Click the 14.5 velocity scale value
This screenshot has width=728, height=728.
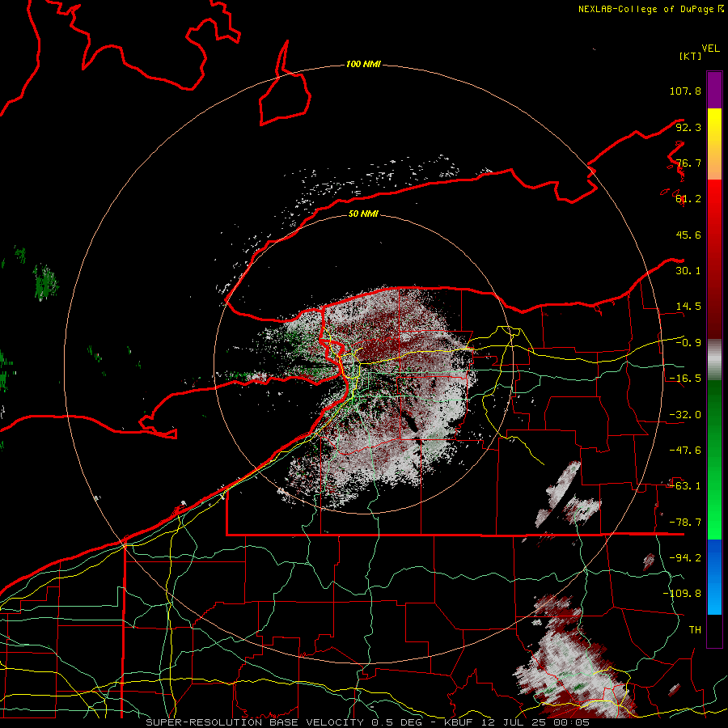pyautogui.click(x=688, y=307)
